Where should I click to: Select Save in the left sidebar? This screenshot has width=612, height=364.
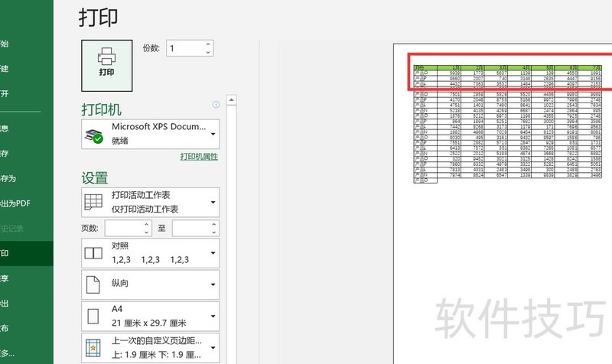tap(27, 154)
